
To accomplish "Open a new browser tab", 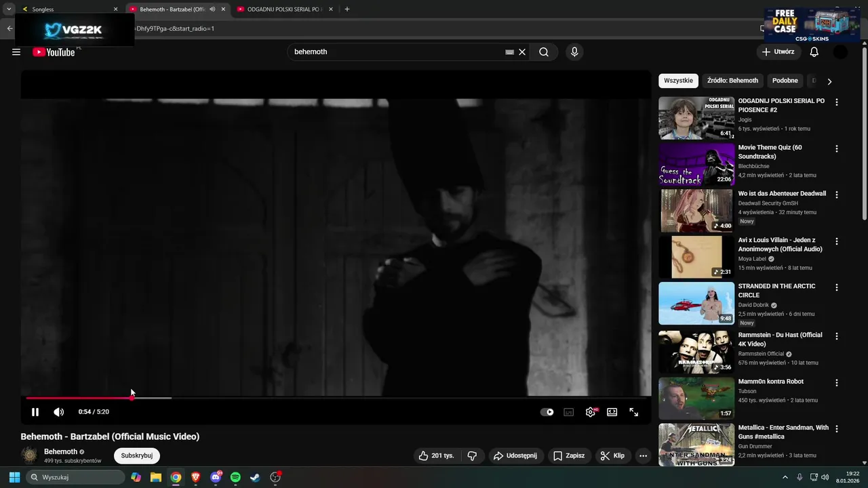I will pos(347,9).
